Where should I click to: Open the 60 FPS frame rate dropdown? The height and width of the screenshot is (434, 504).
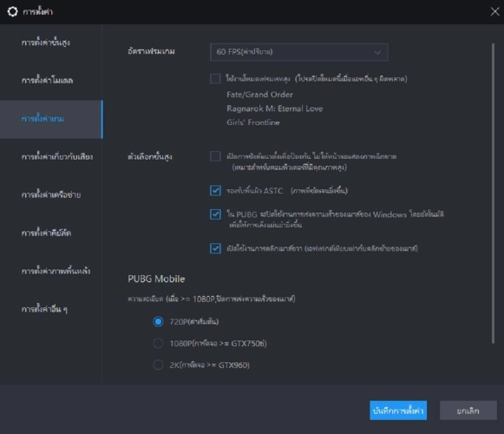point(299,52)
